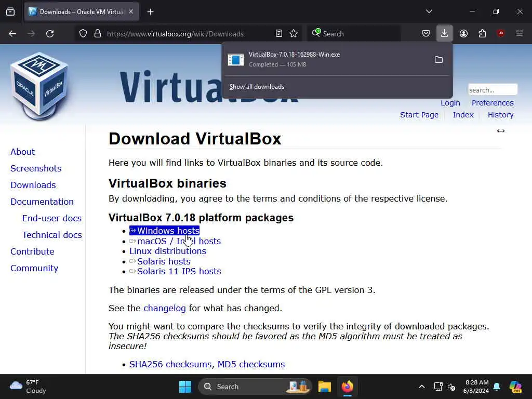Image resolution: width=532 pixels, height=399 pixels.
Task: Open the Screenshots sidebar link
Action: point(36,168)
